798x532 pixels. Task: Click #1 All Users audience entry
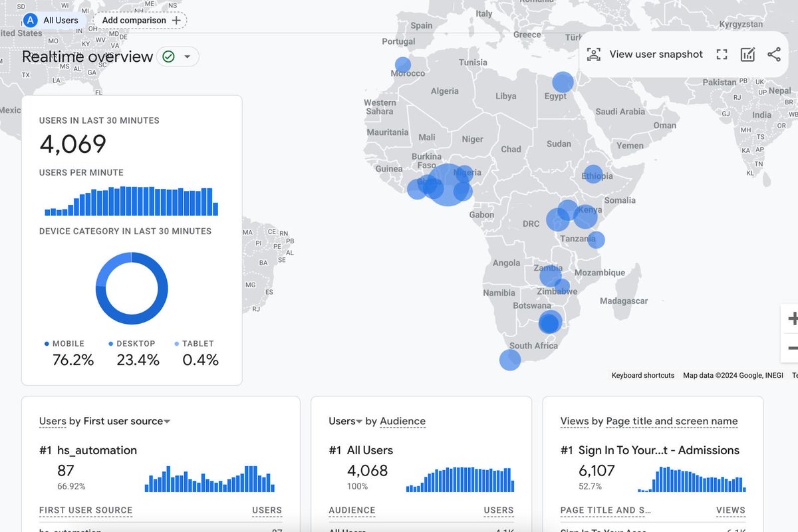360,450
